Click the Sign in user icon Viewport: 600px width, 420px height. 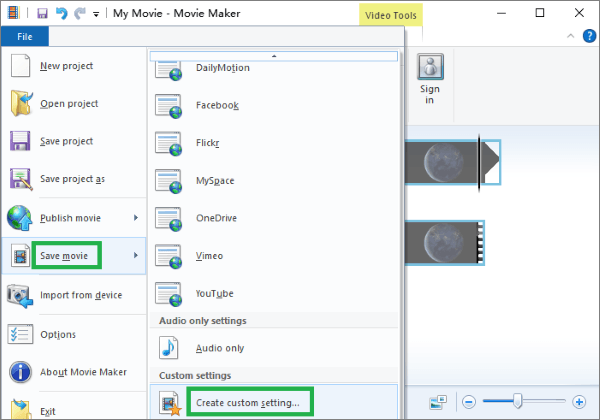pyautogui.click(x=430, y=67)
